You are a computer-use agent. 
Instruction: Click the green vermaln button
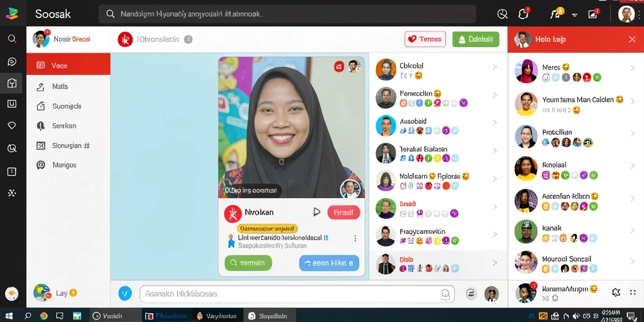248,263
